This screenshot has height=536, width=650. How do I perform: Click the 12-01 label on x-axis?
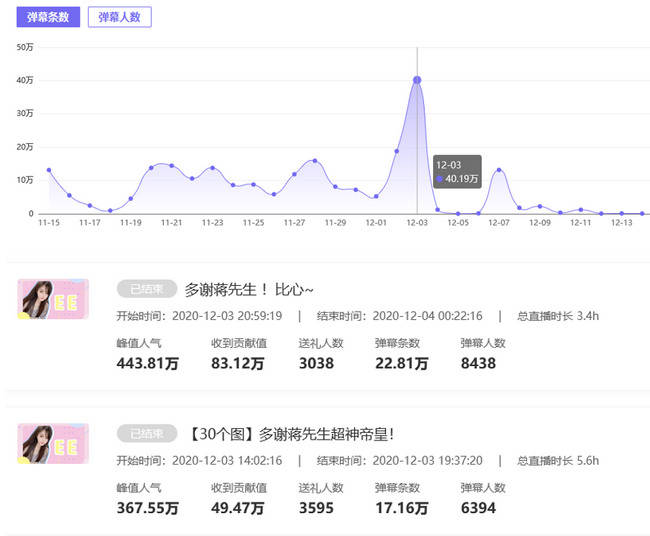tap(376, 223)
